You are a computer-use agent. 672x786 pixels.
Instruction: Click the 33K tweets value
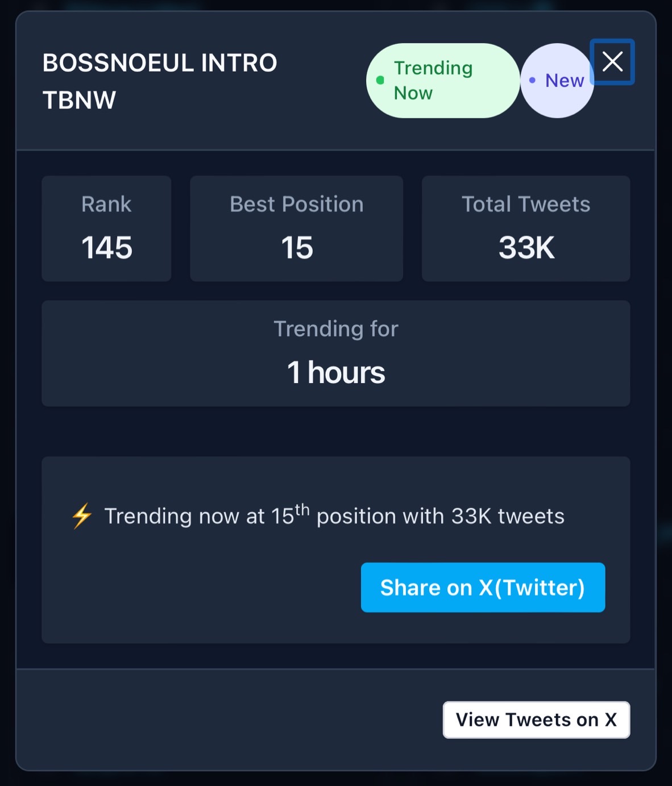coord(526,248)
